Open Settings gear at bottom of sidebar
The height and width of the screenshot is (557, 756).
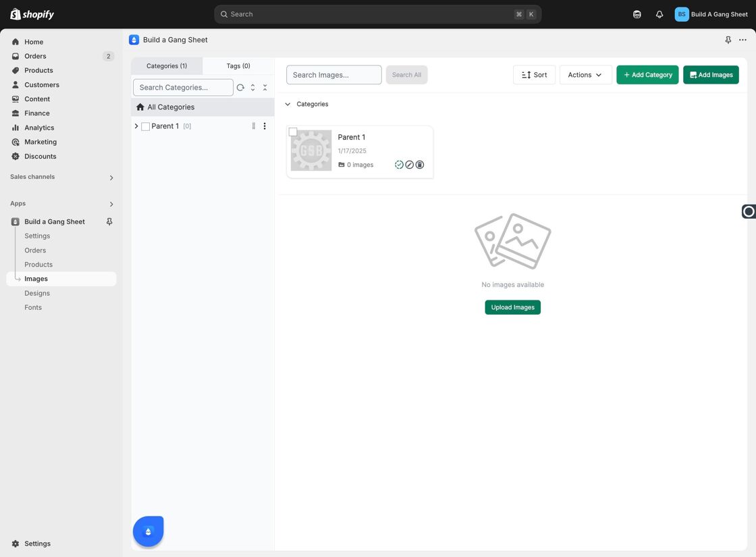16,543
